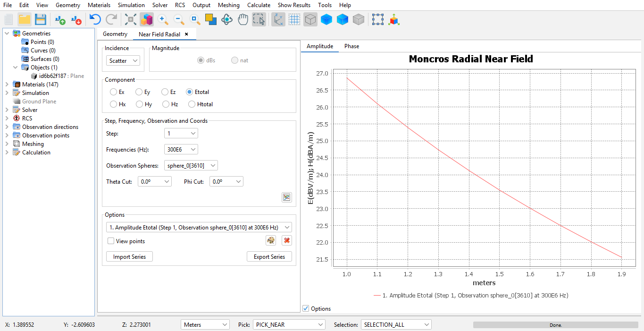644x331 pixels.
Task: Open the Frequencies 300E6 dropdown
Action: click(181, 150)
